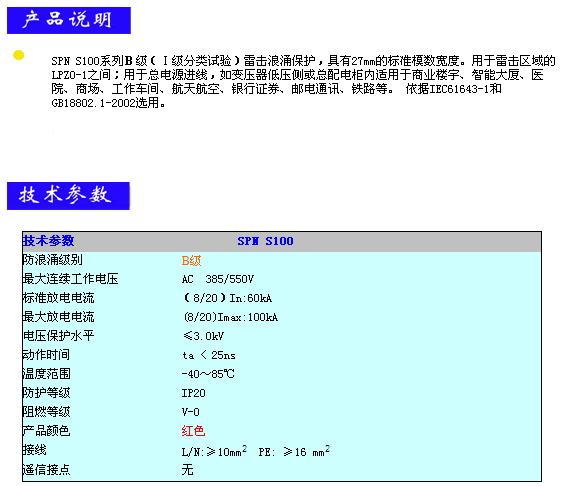The height and width of the screenshot is (486, 561).
Task: Select the -40~85℃ temperature range
Action: click(208, 374)
